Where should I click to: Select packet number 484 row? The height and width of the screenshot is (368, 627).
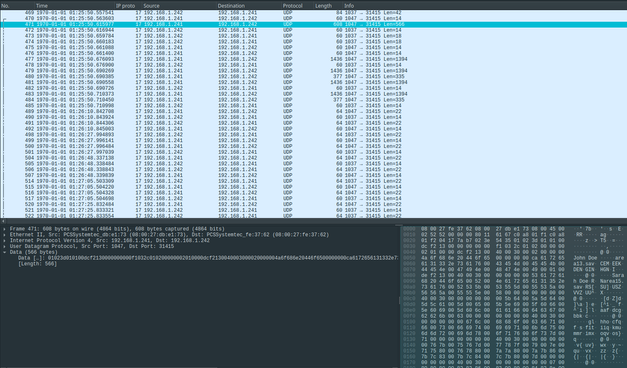coord(314,100)
